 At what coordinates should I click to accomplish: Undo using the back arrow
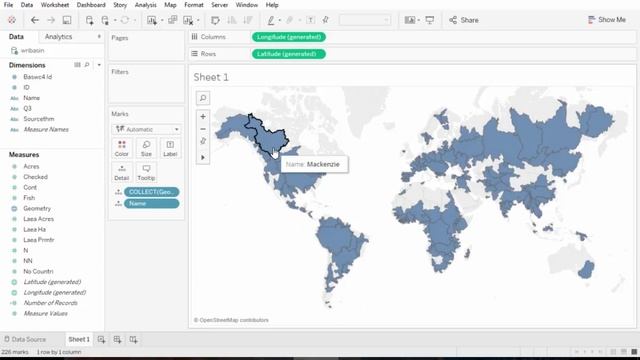(x=35, y=20)
